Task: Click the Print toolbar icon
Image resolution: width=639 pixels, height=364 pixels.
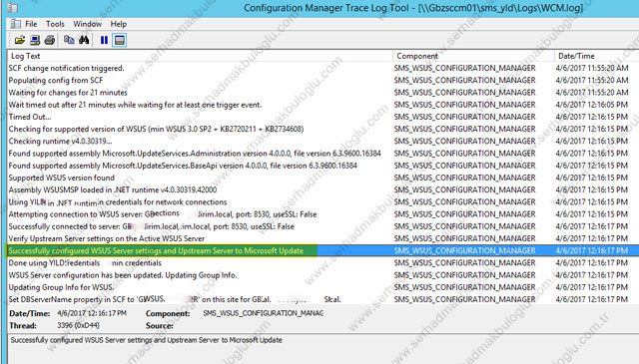Action: pyautogui.click(x=50, y=40)
